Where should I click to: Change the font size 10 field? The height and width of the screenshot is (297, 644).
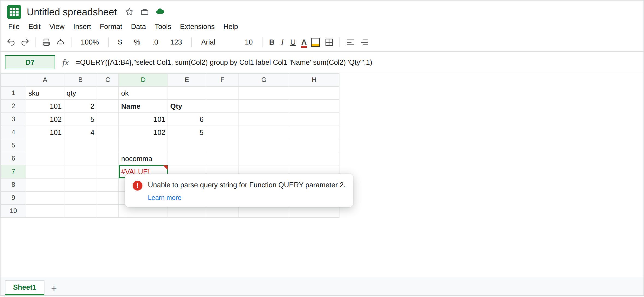click(x=249, y=42)
